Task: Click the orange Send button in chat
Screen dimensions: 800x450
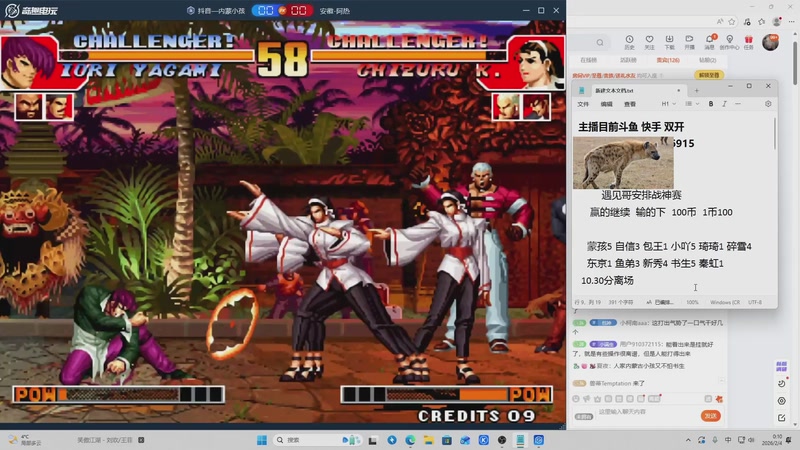Action: coord(710,416)
